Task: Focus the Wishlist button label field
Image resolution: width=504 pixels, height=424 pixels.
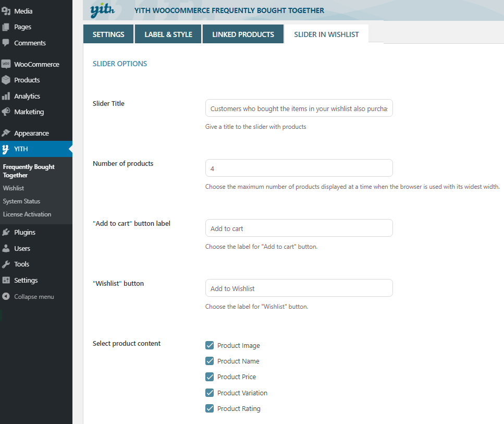Action: 299,288
